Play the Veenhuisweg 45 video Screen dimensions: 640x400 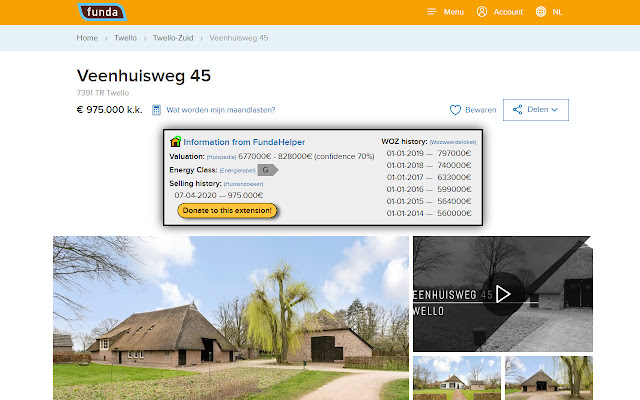coord(503,294)
